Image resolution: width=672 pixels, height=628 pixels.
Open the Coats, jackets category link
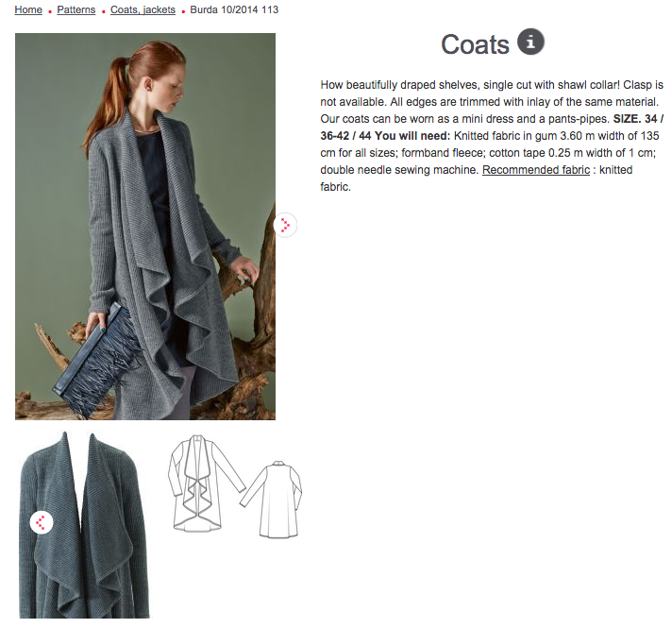(x=143, y=9)
